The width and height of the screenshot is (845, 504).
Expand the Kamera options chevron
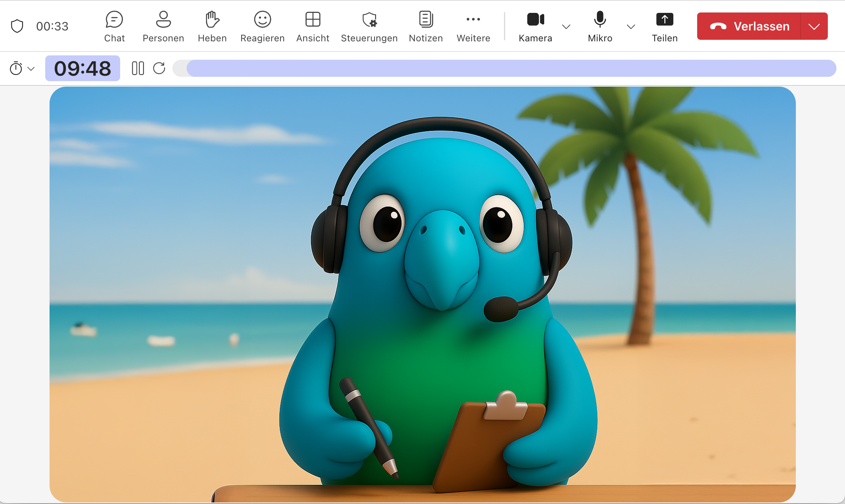tap(566, 27)
